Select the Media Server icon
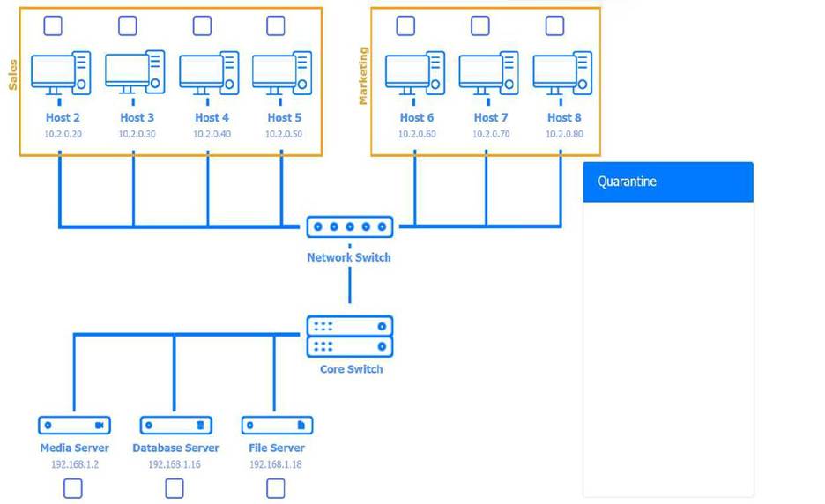 74,426
